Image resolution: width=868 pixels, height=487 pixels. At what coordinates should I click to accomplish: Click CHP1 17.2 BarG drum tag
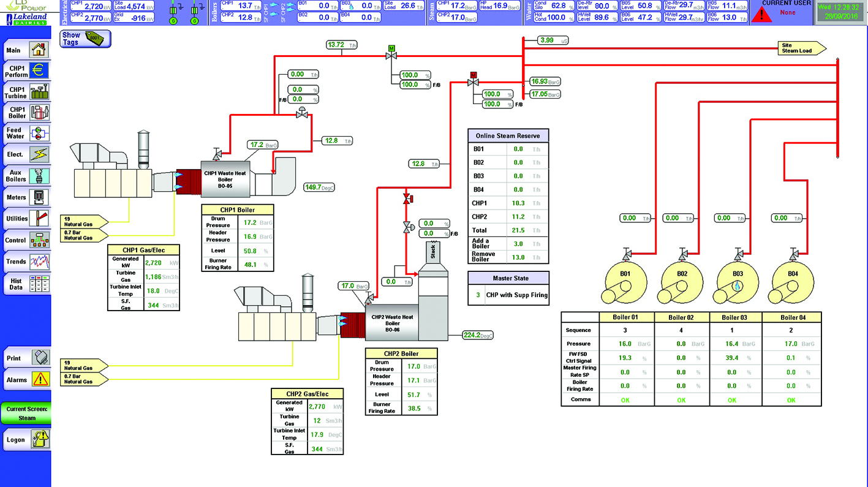point(263,145)
